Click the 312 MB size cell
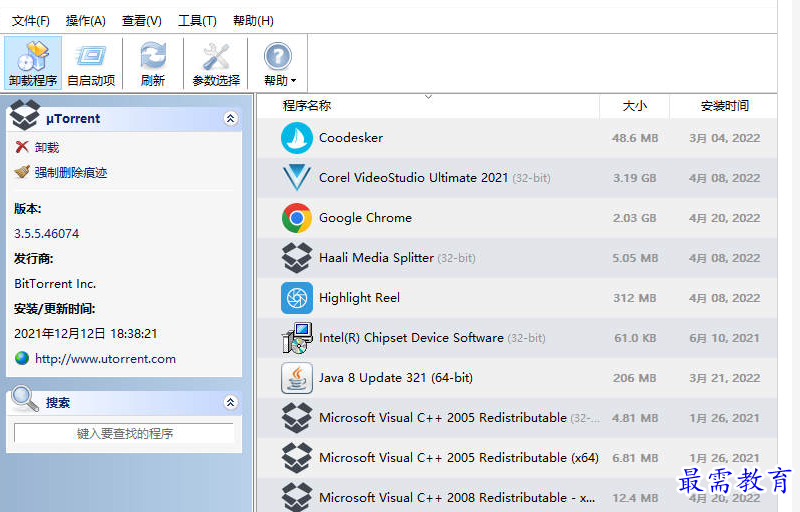800x512 pixels. [x=635, y=298]
